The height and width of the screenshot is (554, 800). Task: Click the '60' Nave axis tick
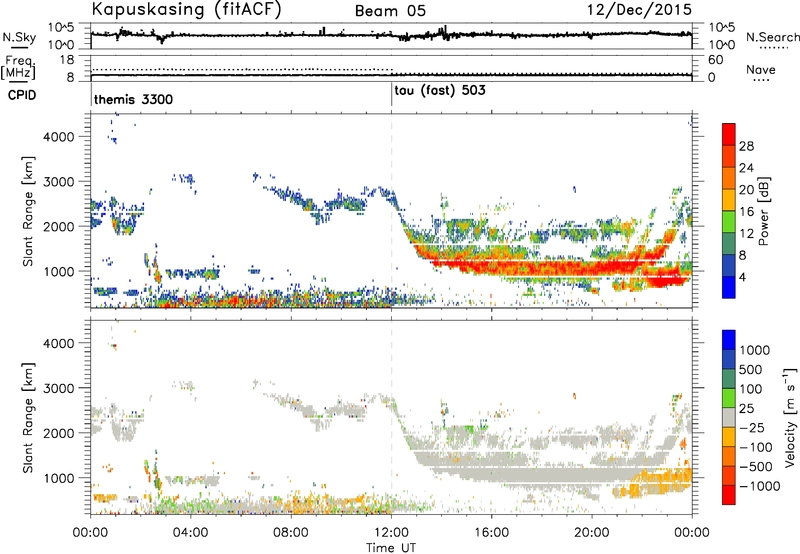(716, 60)
